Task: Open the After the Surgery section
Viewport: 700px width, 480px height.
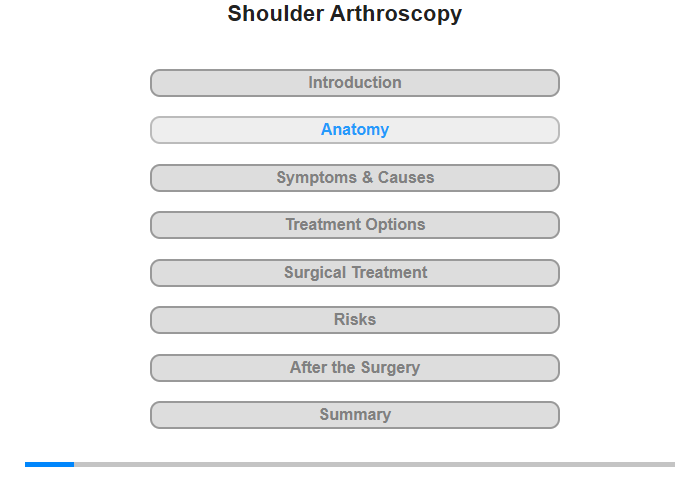Action: click(354, 368)
